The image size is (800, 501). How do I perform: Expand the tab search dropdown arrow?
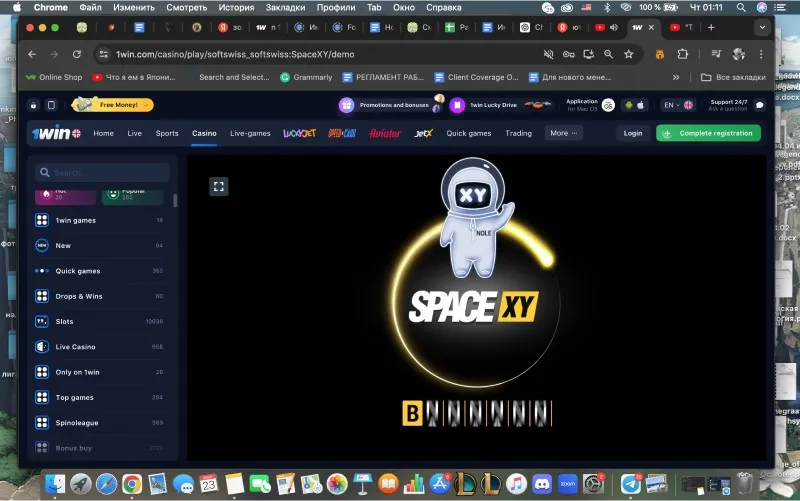[x=762, y=28]
